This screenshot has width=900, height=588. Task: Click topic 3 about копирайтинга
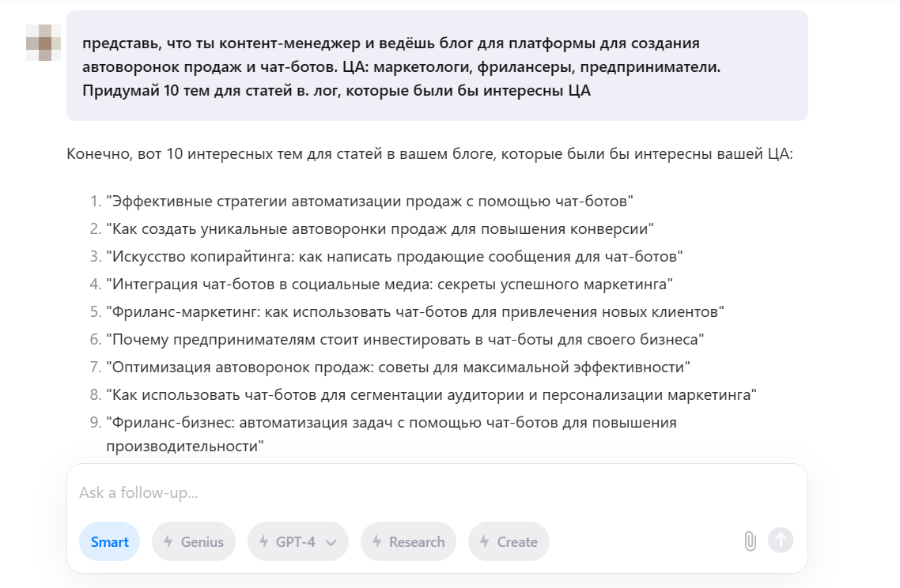pyautogui.click(x=394, y=256)
